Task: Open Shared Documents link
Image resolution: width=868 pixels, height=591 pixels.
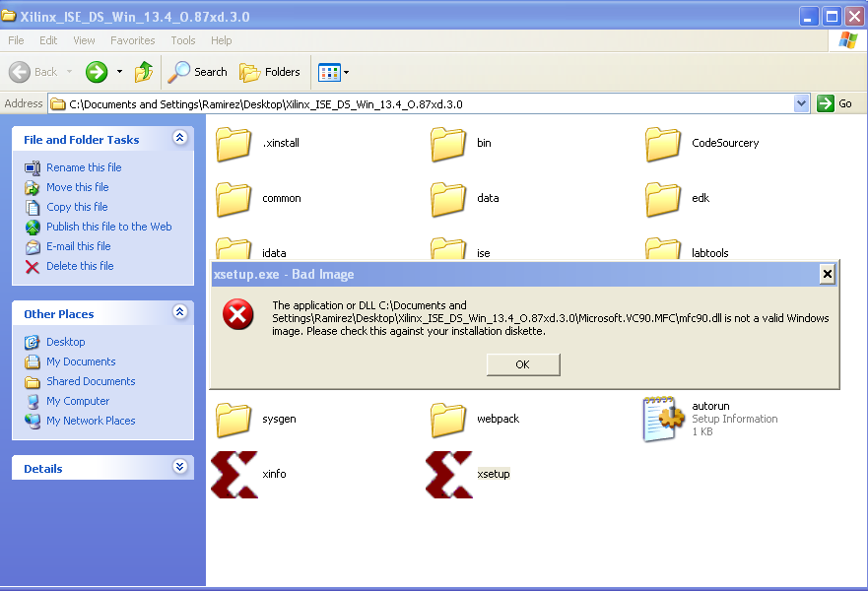Action: point(91,381)
